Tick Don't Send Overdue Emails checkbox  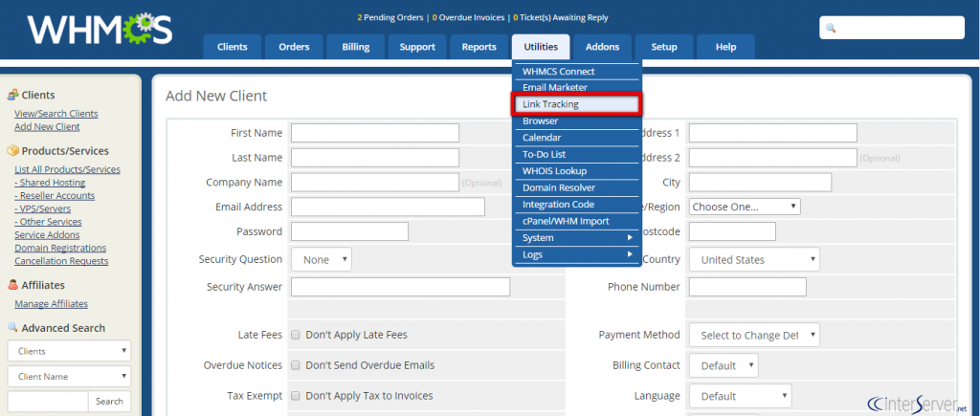point(296,365)
